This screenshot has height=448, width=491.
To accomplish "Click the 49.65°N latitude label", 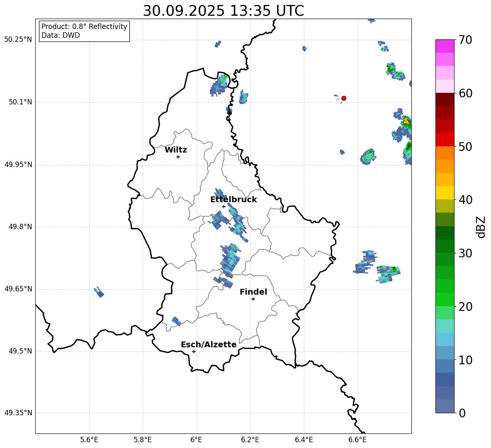I will point(18,289).
